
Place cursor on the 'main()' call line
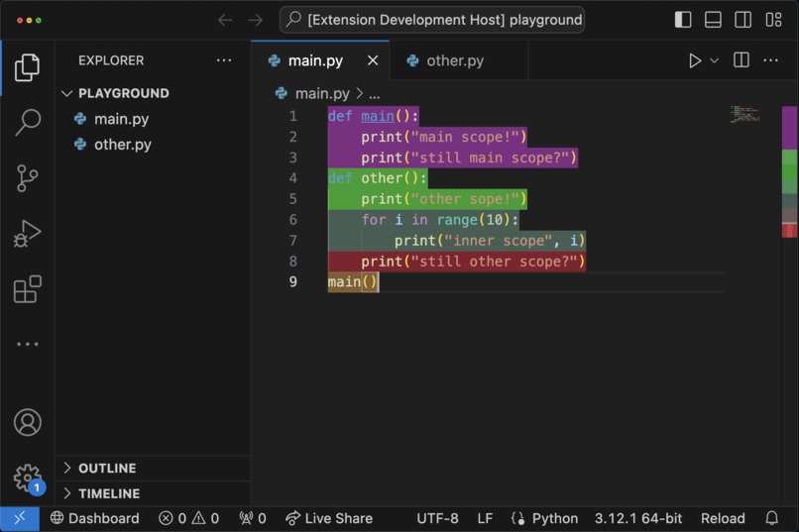(353, 282)
